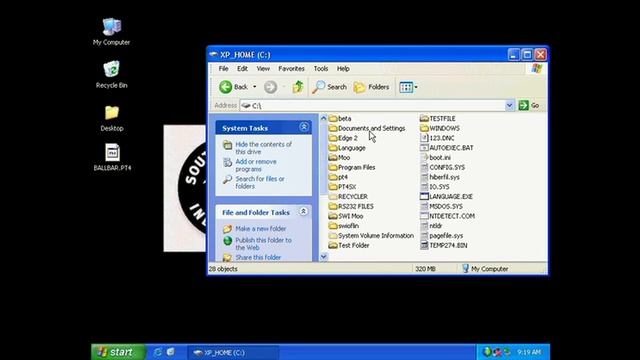The height and width of the screenshot is (360, 640).
Task: Click task pane scrollbar down arrow
Action: 323,257
